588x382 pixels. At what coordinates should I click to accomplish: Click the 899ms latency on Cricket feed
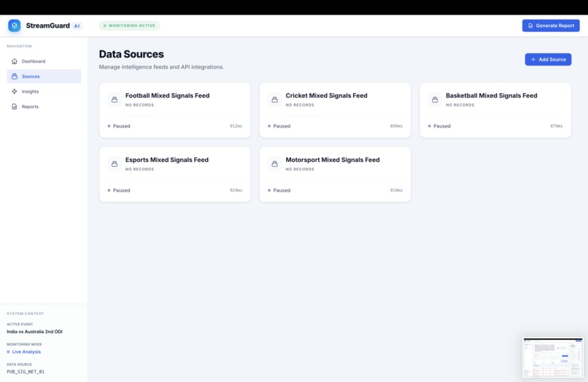(x=396, y=126)
